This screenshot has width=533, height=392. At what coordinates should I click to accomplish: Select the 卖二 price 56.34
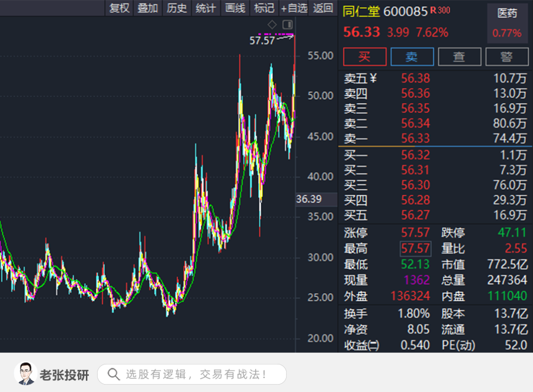pos(416,123)
